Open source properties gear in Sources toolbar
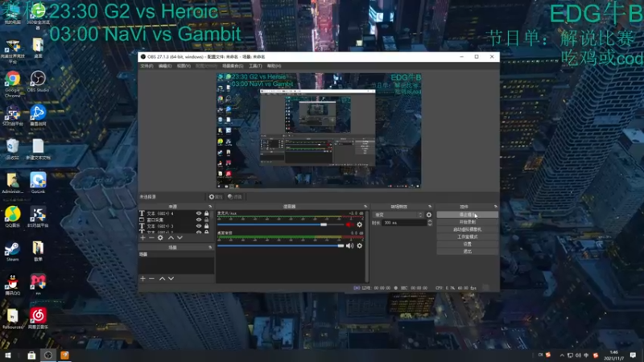Image resolution: width=644 pixels, height=362 pixels. coord(160,237)
